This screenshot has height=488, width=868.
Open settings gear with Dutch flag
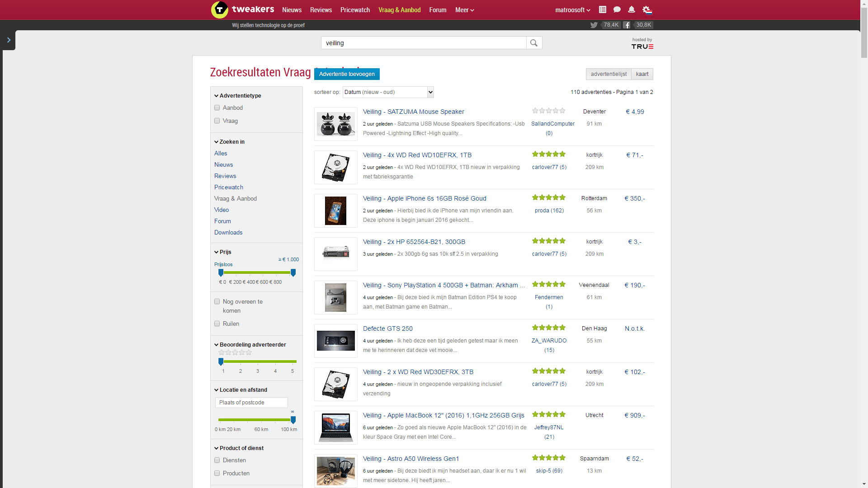(647, 9)
